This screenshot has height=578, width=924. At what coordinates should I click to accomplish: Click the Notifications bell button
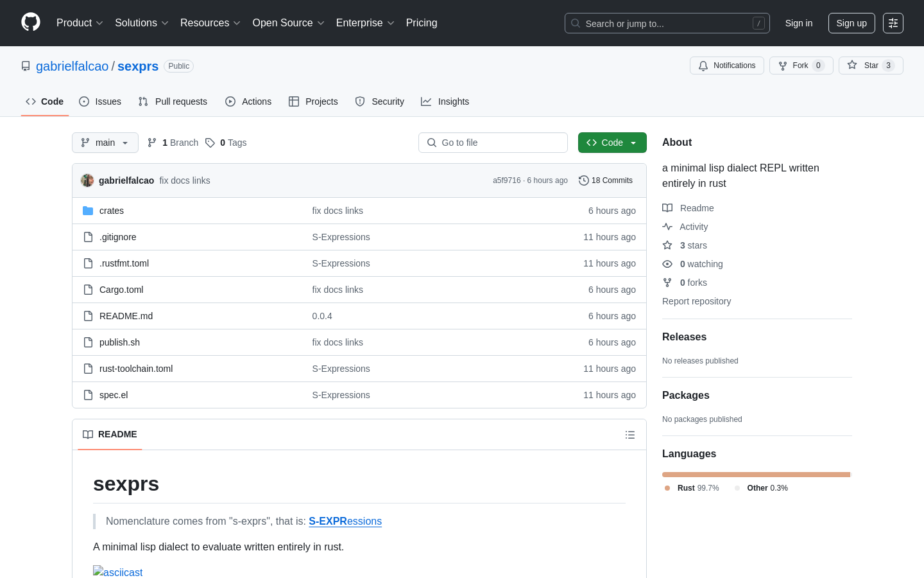[x=727, y=66]
